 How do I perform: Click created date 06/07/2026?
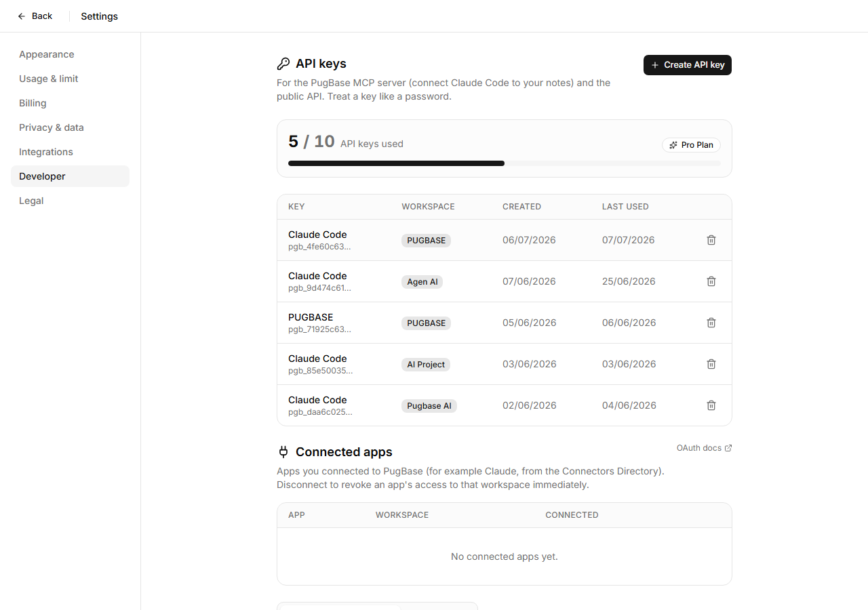[x=529, y=240]
